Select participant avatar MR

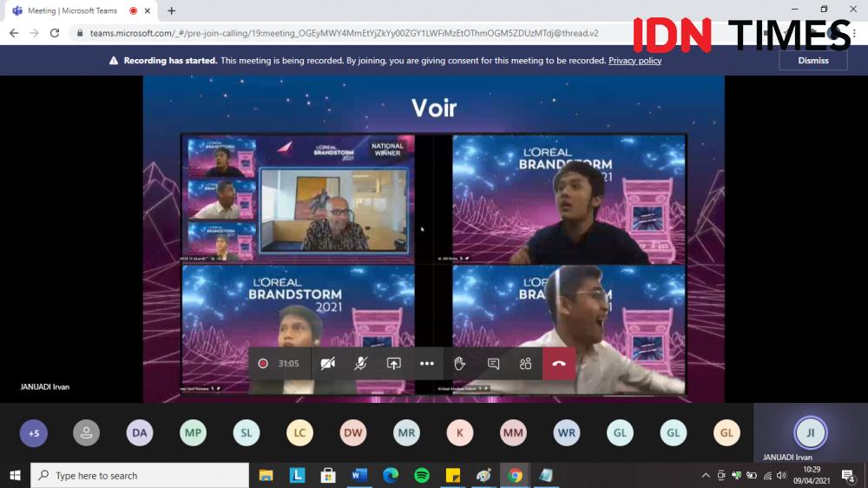406,432
